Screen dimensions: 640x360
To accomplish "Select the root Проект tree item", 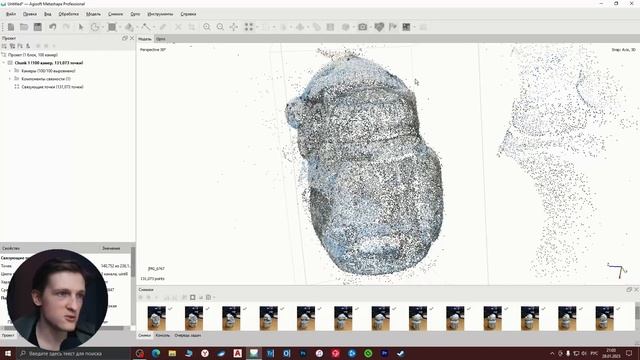I will click(x=33, y=55).
